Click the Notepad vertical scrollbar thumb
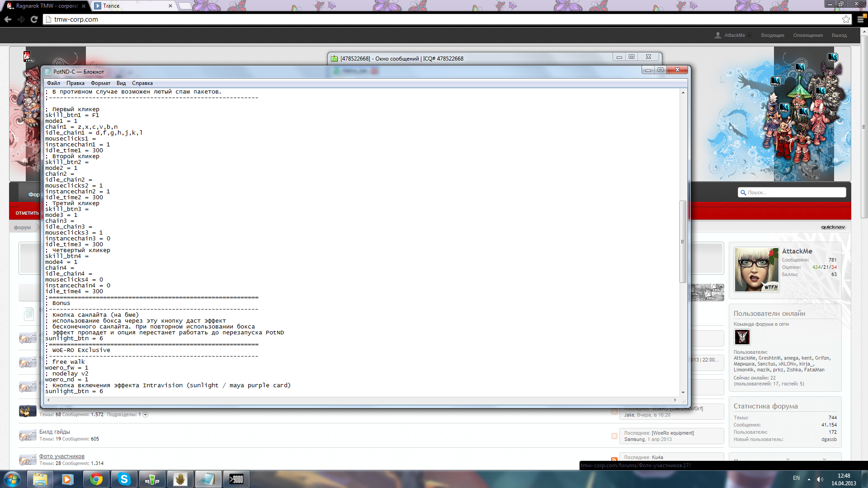Screen dimensions: 868x488 (x=683, y=242)
